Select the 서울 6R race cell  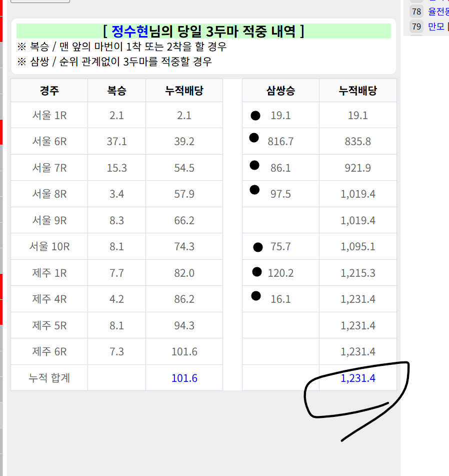point(49,142)
